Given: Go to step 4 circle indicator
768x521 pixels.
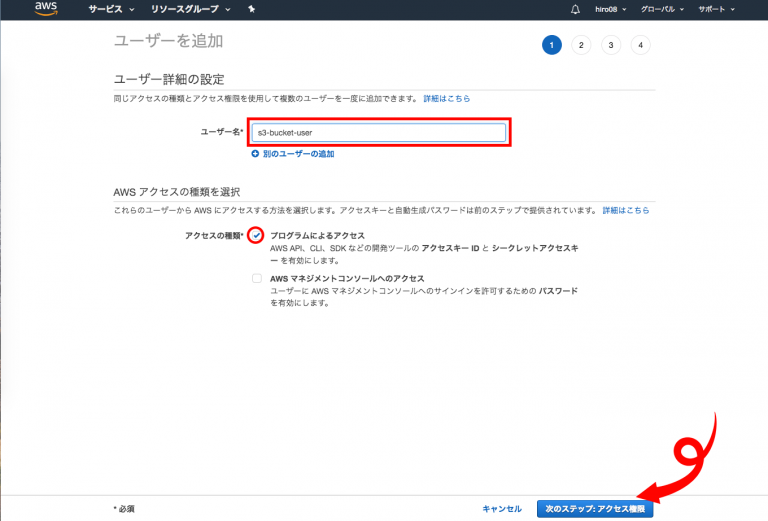Looking at the screenshot, I should (640, 45).
